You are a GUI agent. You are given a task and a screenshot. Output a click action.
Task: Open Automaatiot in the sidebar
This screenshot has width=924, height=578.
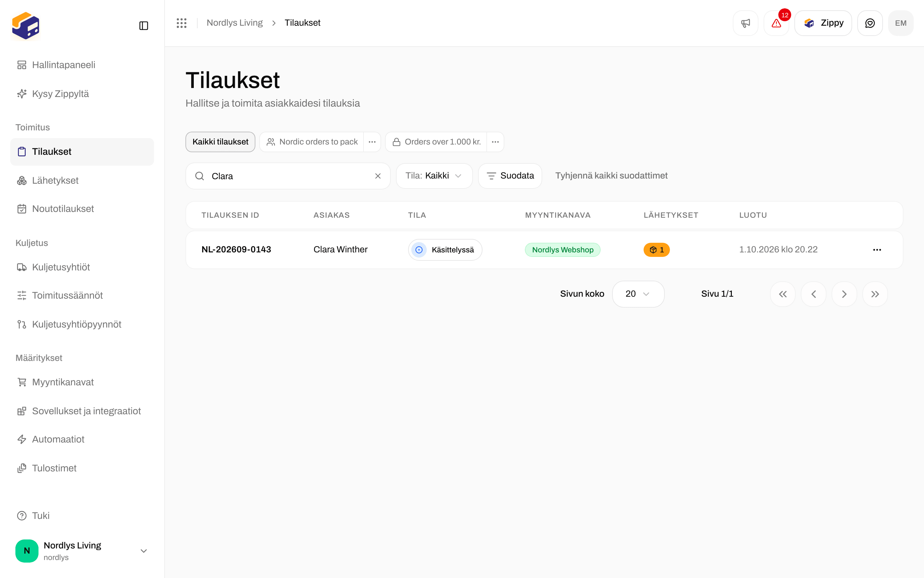[x=82, y=439]
